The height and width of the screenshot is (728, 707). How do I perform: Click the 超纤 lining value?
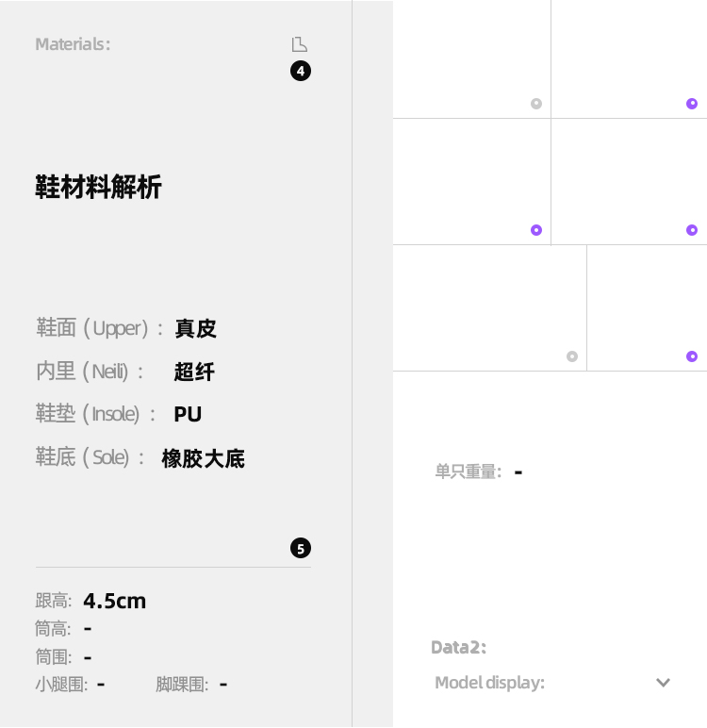pos(194,372)
